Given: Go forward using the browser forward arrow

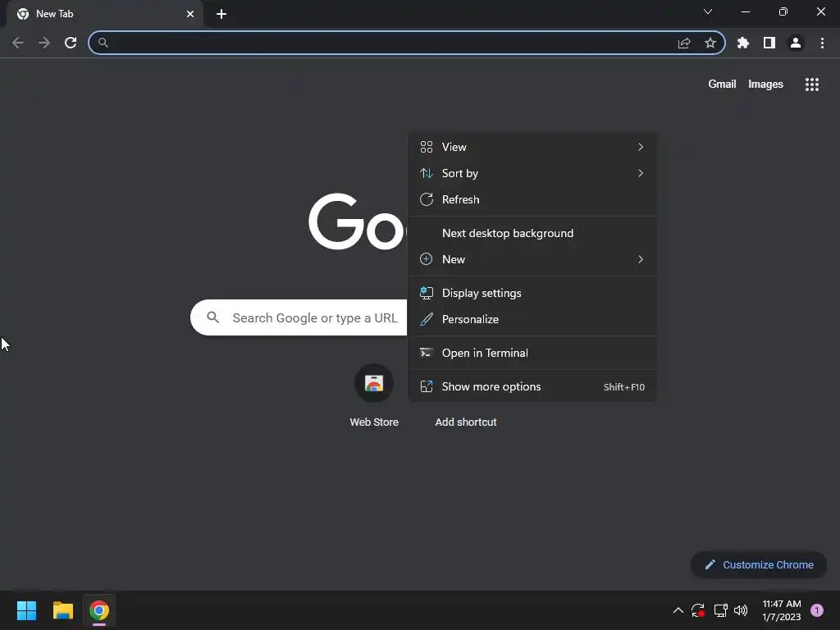Looking at the screenshot, I should [44, 43].
